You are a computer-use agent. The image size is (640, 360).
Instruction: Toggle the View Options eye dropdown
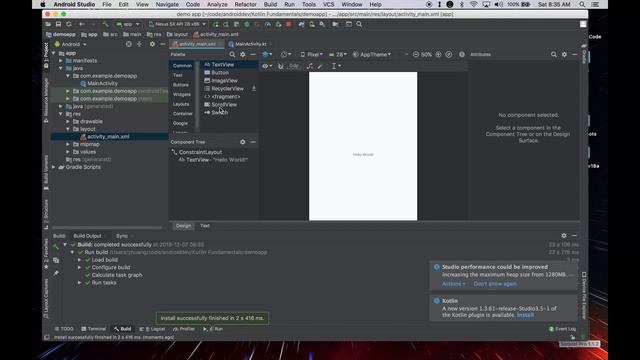click(x=267, y=66)
